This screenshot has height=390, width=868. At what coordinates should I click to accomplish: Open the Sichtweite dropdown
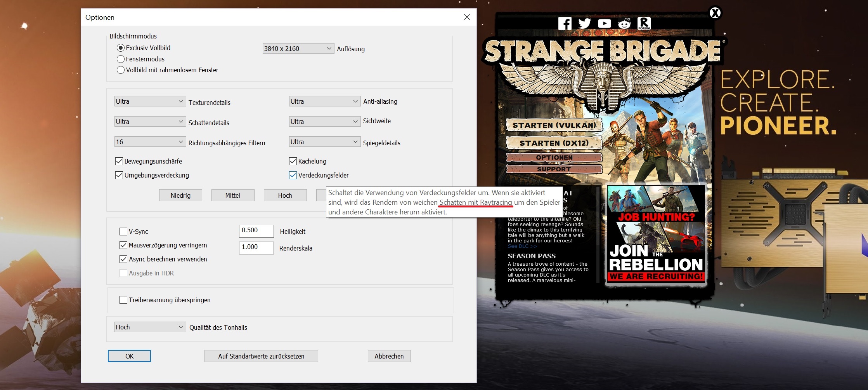pyautogui.click(x=325, y=122)
